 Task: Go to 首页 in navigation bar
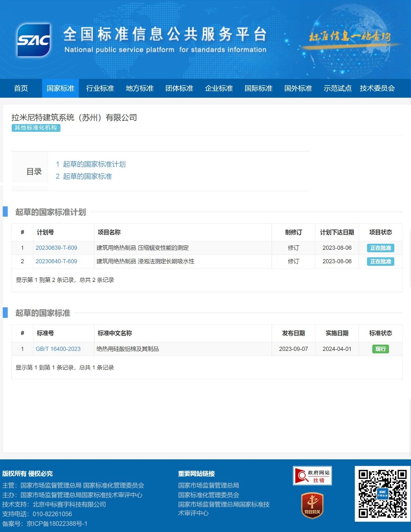point(21,88)
